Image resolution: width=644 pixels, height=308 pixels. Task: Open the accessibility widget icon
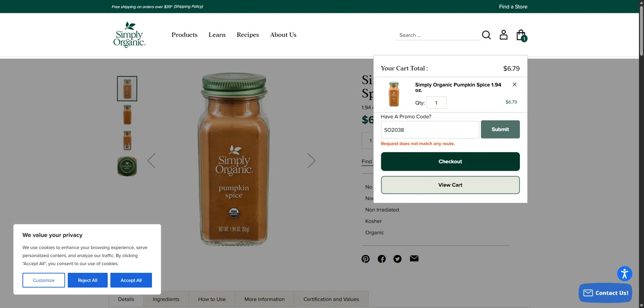pyautogui.click(x=625, y=273)
